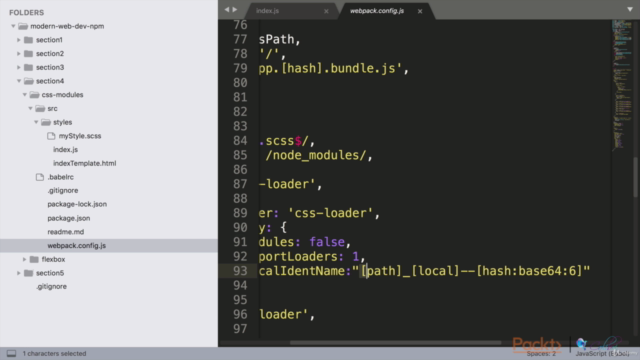The height and width of the screenshot is (360, 640).
Task: Select the webpack.config.js tab
Action: [377, 11]
